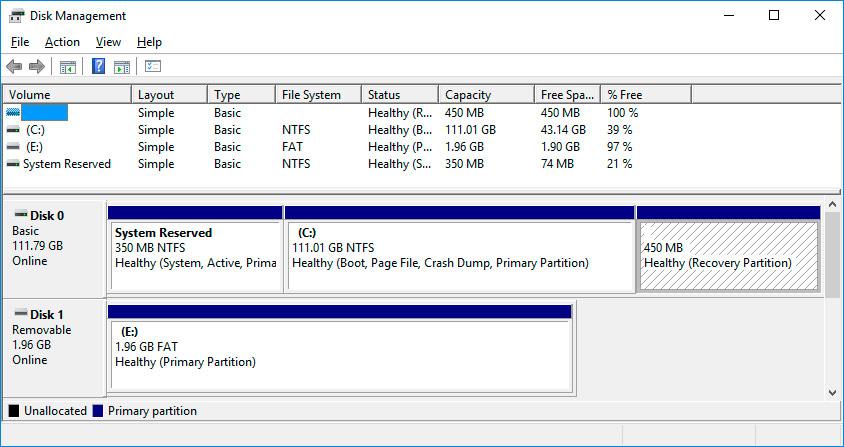Screen dimensions: 844x447
Task: Click the 100 % free cell
Action: [x=623, y=113]
